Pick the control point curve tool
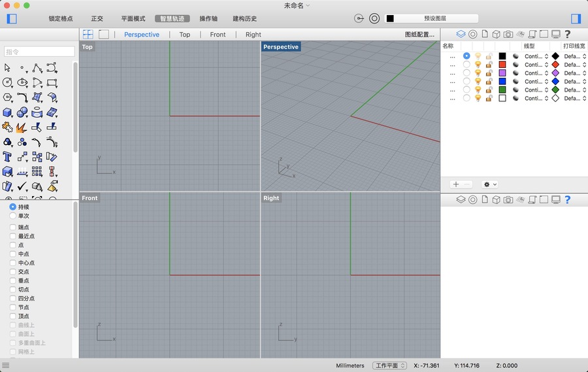588x372 pixels. coord(52,68)
